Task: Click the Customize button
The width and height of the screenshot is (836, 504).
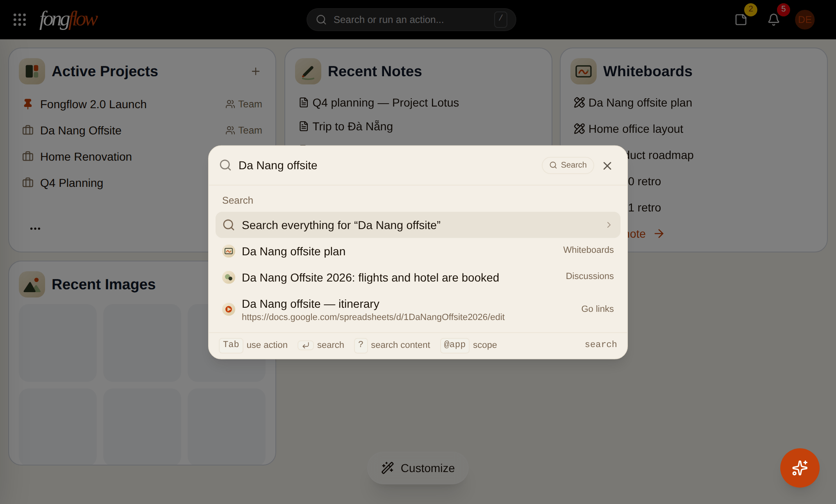Action: click(x=418, y=468)
